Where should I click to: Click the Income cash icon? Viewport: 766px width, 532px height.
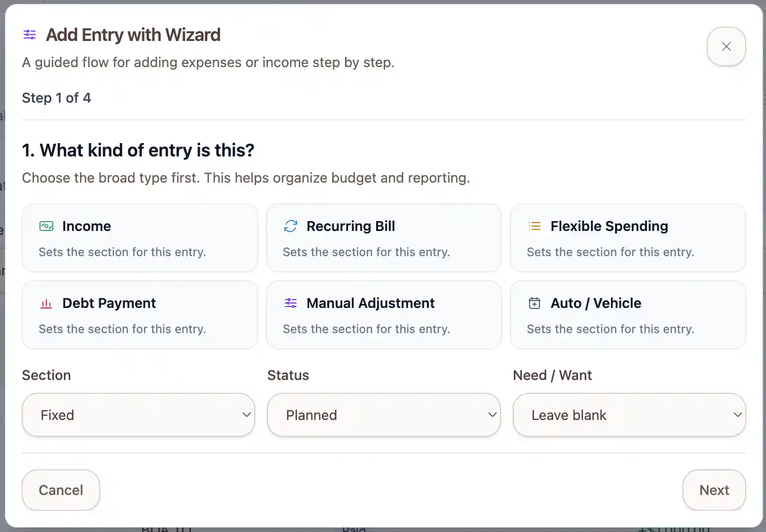click(x=46, y=226)
